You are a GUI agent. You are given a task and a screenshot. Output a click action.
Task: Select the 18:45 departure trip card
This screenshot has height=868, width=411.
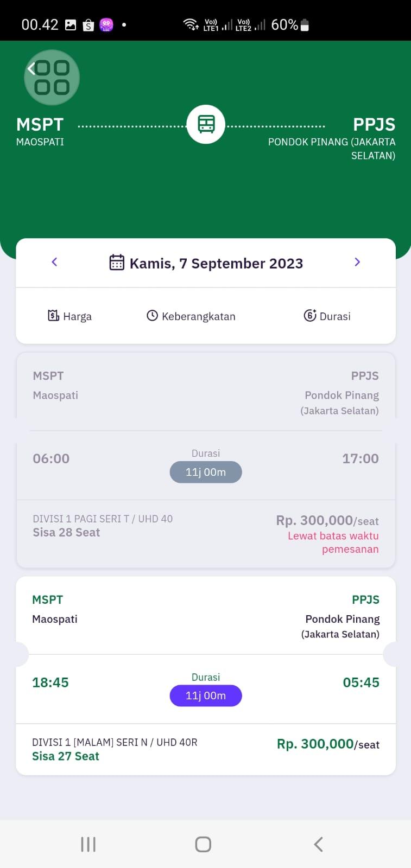(x=206, y=675)
